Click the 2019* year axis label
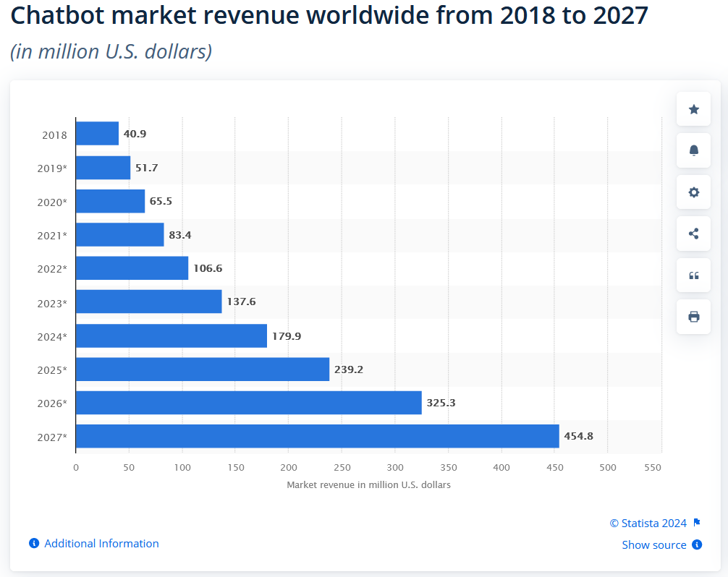Screen dimensions: 728x577 (52, 168)
